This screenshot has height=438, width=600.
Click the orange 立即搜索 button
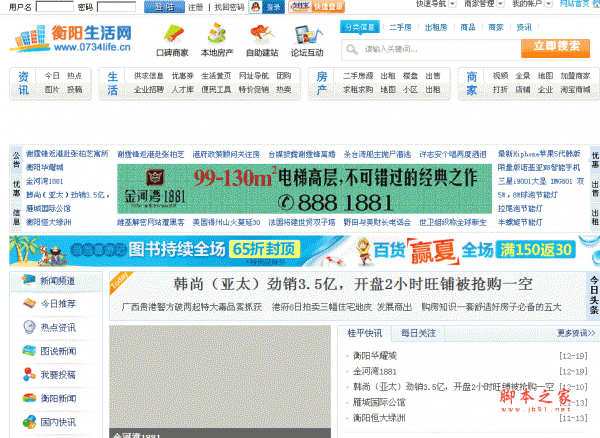click(x=556, y=48)
